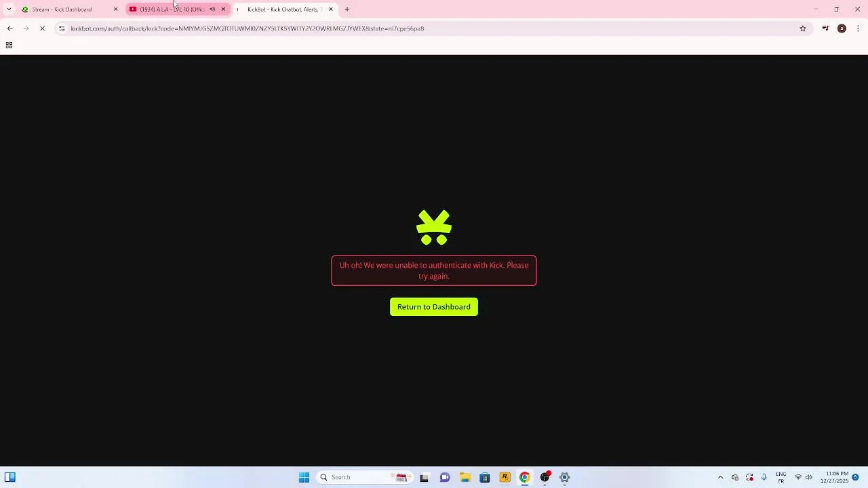Open the widgets panel at taskbar's left edge
The image size is (868, 488).
coord(10,477)
